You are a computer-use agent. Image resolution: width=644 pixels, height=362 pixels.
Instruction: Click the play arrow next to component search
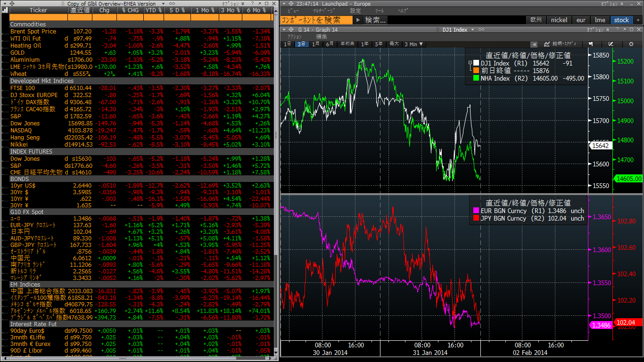pos(358,20)
